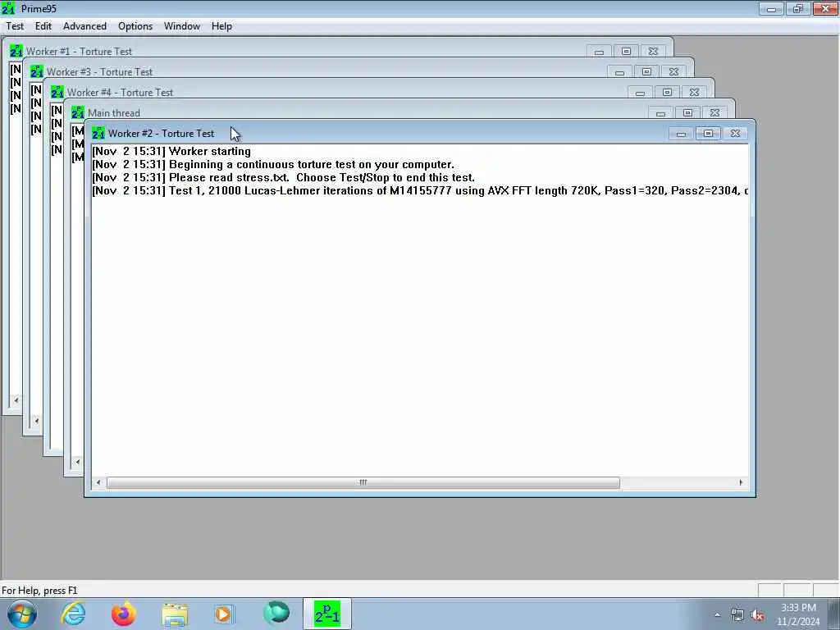Launch Internet Explorer from taskbar
Screen dimensions: 840x630
pos(73,614)
